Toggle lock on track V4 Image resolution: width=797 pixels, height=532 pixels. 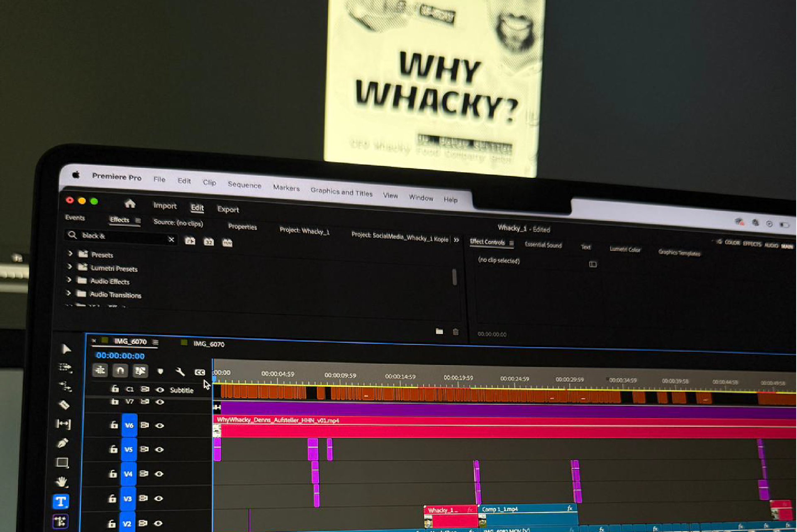(113, 473)
